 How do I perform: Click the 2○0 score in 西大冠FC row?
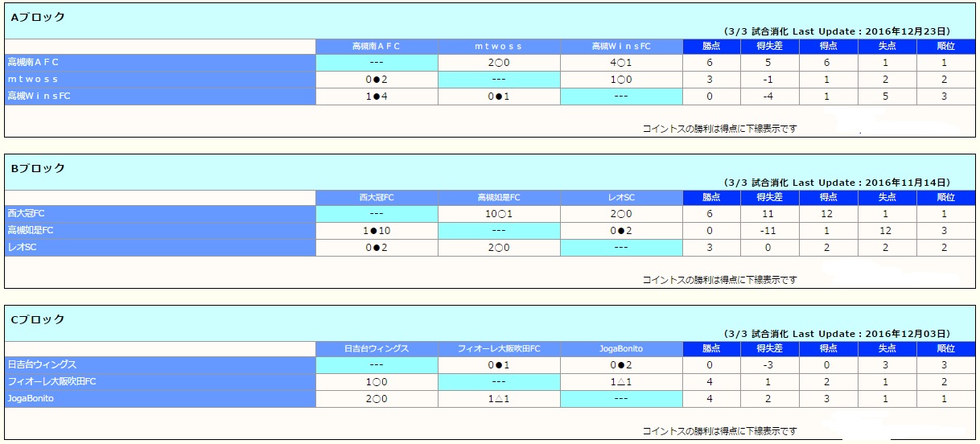pyautogui.click(x=621, y=214)
